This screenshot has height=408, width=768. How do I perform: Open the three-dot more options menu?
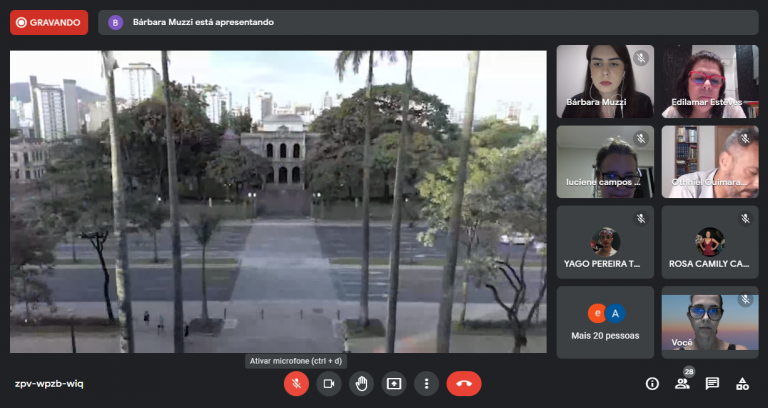point(427,383)
